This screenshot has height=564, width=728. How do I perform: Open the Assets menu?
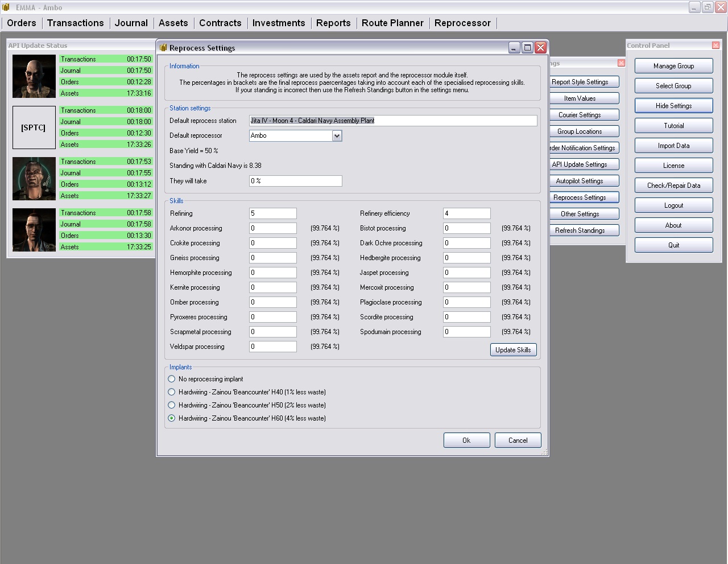click(173, 23)
